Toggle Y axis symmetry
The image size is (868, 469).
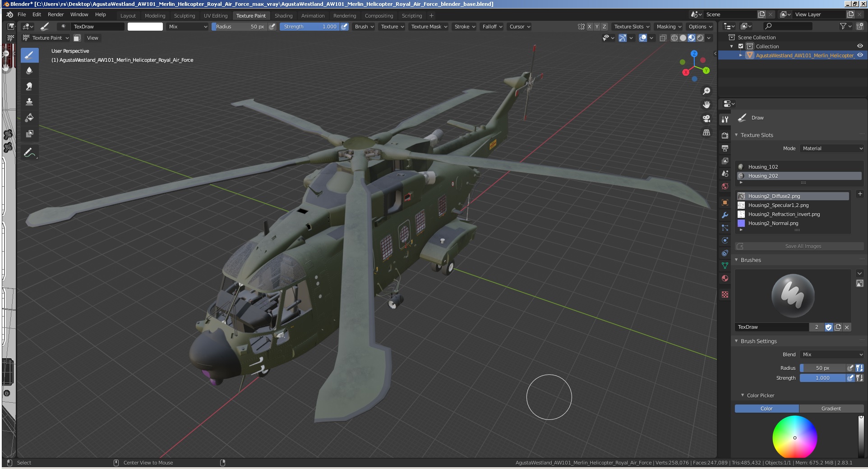(x=597, y=27)
